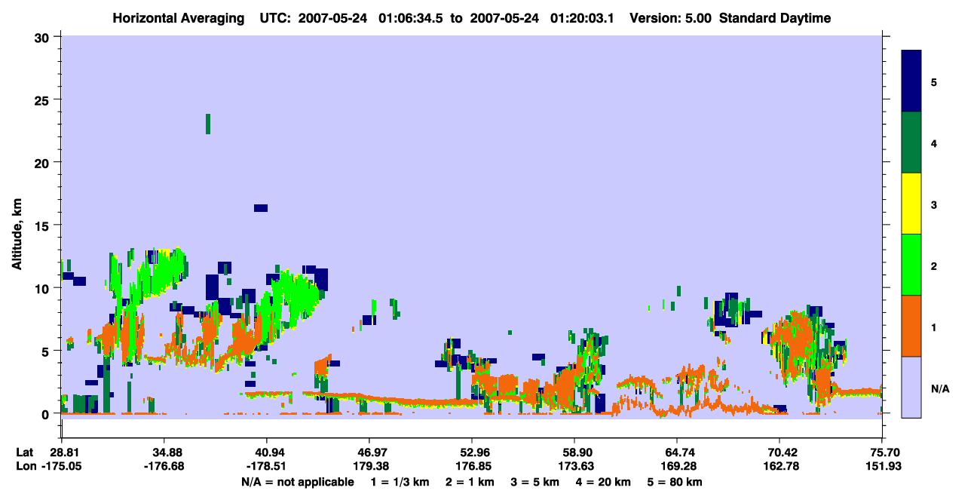Click legend text 'N/A = not applicable'

pos(298,482)
